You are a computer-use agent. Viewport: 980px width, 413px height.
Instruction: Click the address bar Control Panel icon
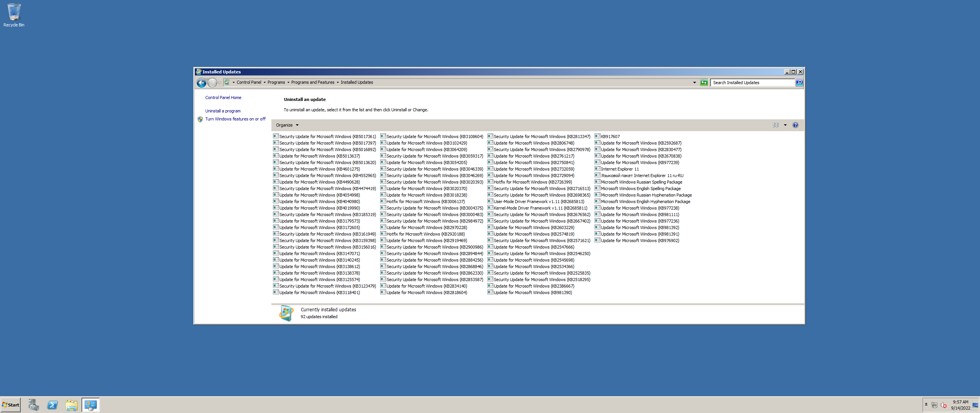pos(227,82)
